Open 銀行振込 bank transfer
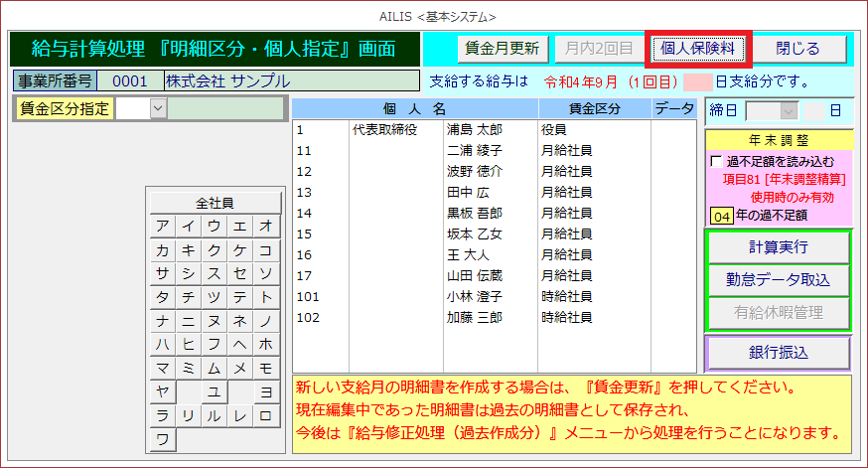This screenshot has width=868, height=468. pyautogui.click(x=778, y=353)
